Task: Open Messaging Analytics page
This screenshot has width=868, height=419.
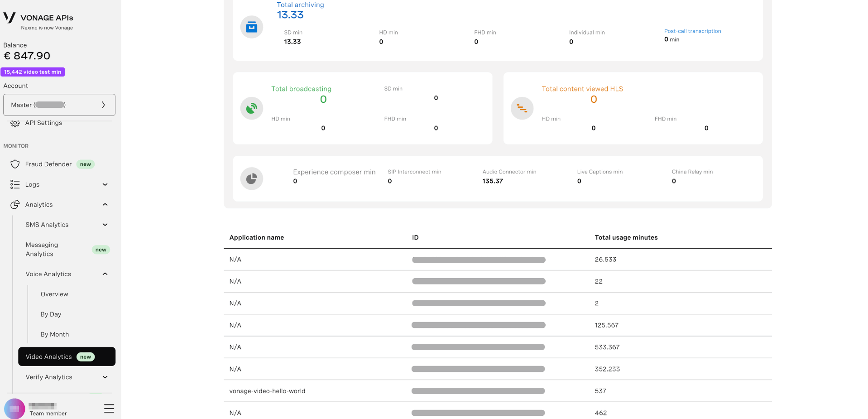Action: (x=42, y=250)
